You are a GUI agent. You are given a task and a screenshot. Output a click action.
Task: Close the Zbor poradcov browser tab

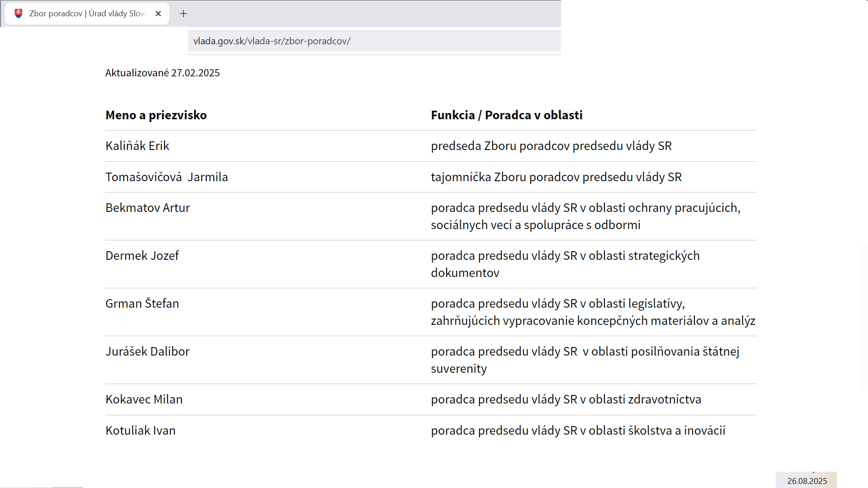158,14
